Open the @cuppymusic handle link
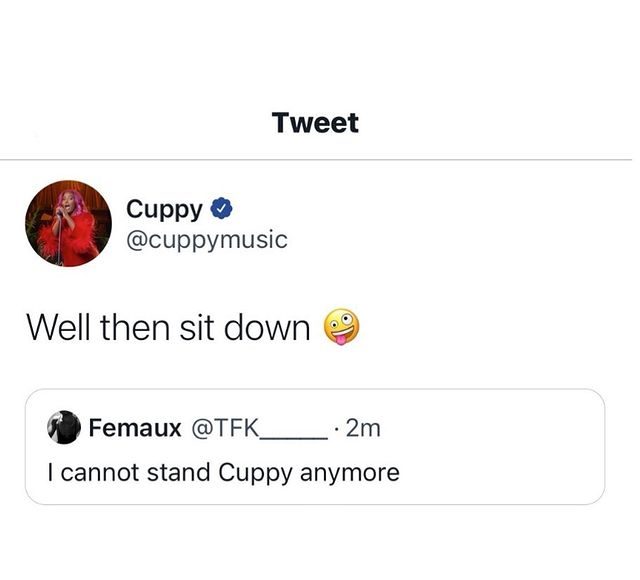Screen dimensions: 640x580 pos(206,240)
